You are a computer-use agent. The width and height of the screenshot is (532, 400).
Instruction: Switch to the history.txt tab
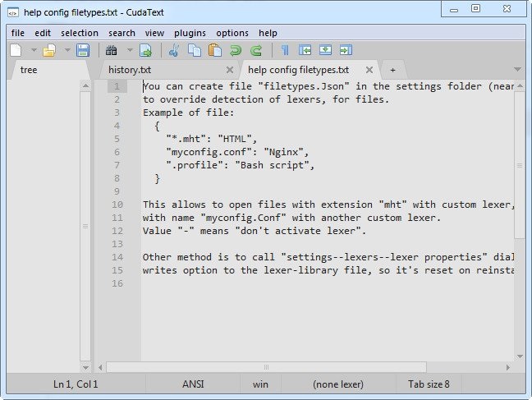click(x=130, y=70)
